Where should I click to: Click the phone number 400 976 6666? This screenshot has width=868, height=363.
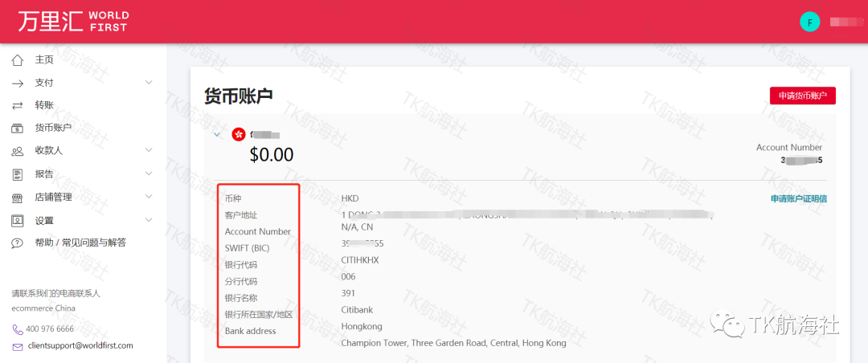pos(50,328)
